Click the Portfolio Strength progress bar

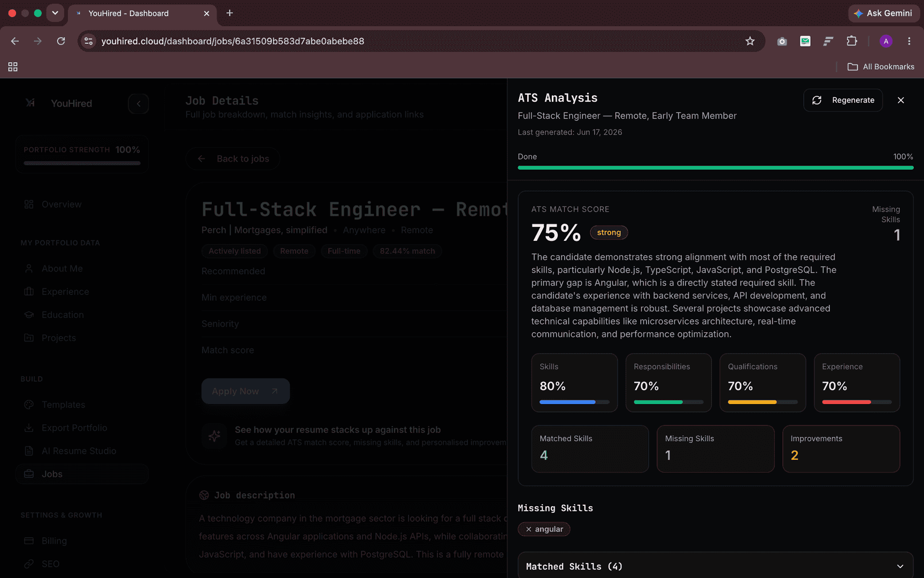pyautogui.click(x=82, y=163)
